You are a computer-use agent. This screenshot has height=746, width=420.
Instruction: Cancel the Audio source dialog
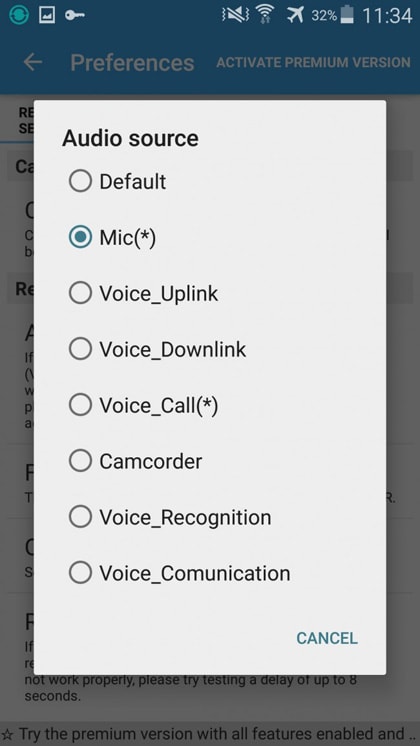(327, 638)
